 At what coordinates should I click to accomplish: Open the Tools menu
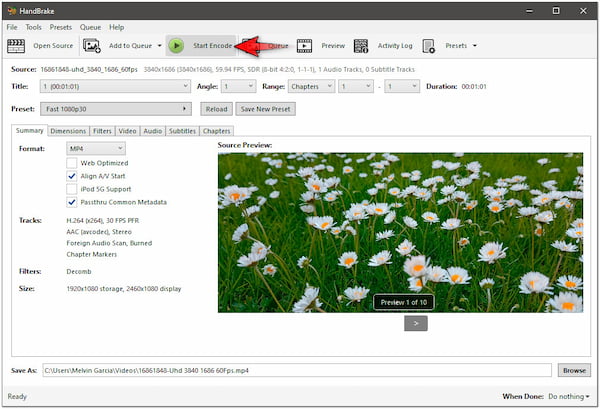pyautogui.click(x=34, y=27)
